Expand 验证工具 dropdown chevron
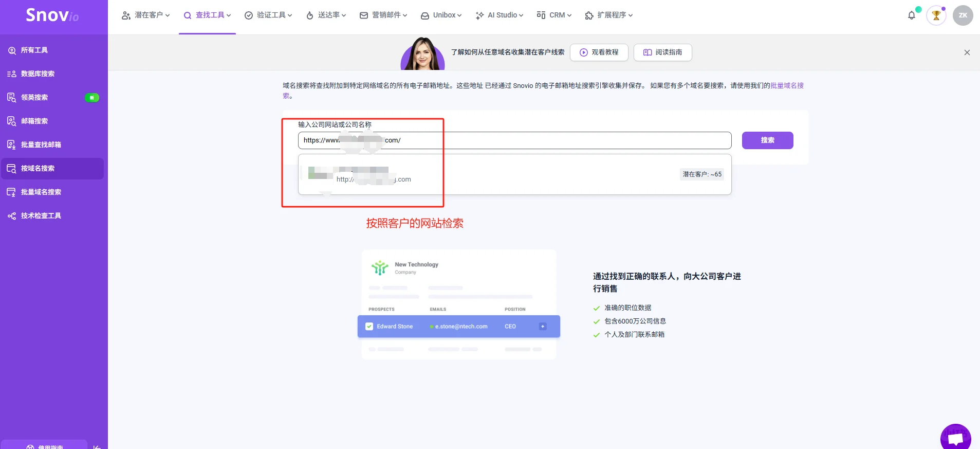 pos(290,15)
